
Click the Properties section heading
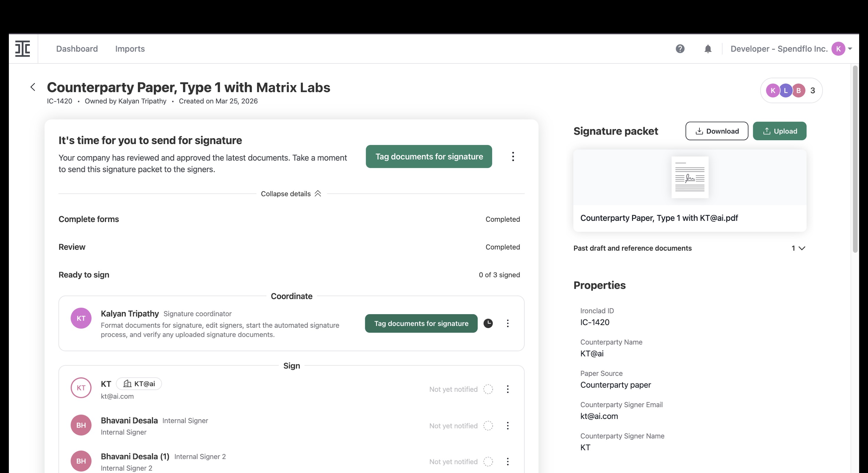599,285
